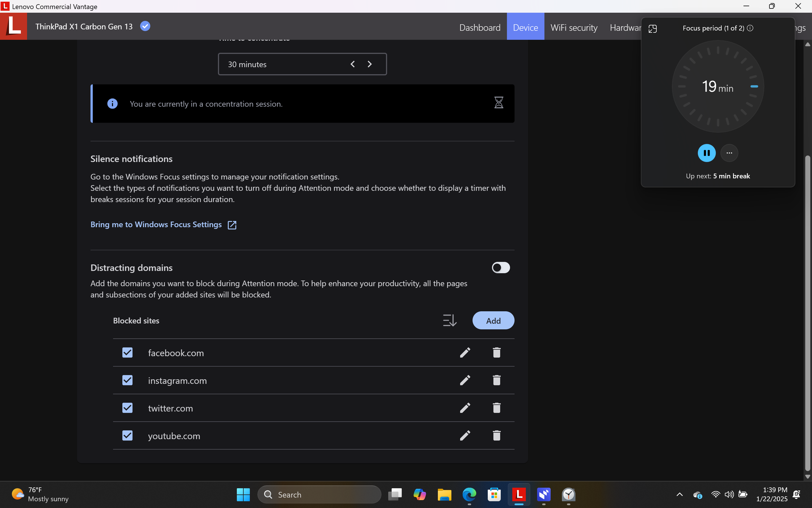Open notification center bell icon

[x=797, y=494]
